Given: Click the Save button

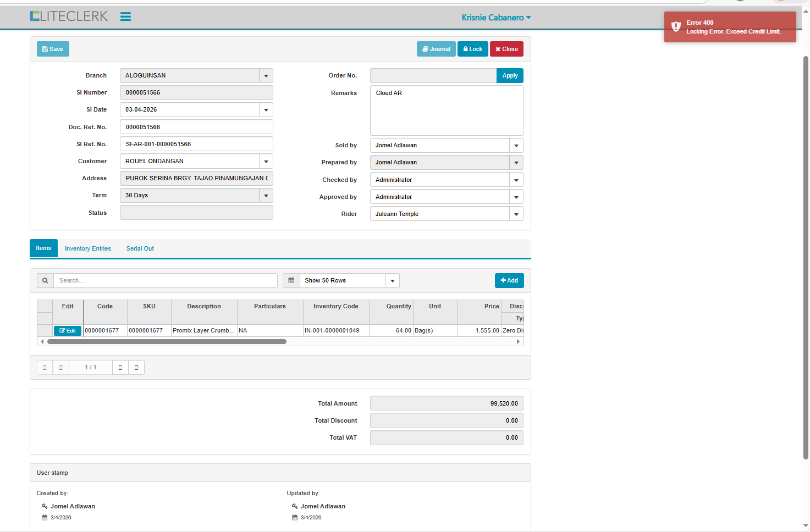Looking at the screenshot, I should (53, 49).
